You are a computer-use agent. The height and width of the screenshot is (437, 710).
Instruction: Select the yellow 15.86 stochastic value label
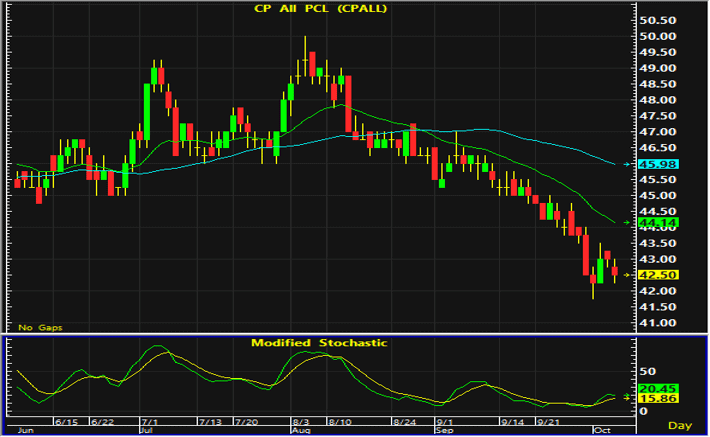click(x=658, y=399)
